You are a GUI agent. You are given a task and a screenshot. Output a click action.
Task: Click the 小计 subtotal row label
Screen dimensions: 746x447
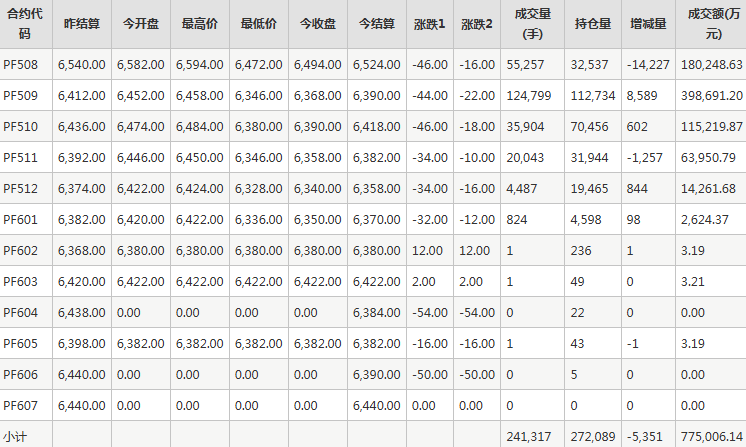[x=15, y=437]
